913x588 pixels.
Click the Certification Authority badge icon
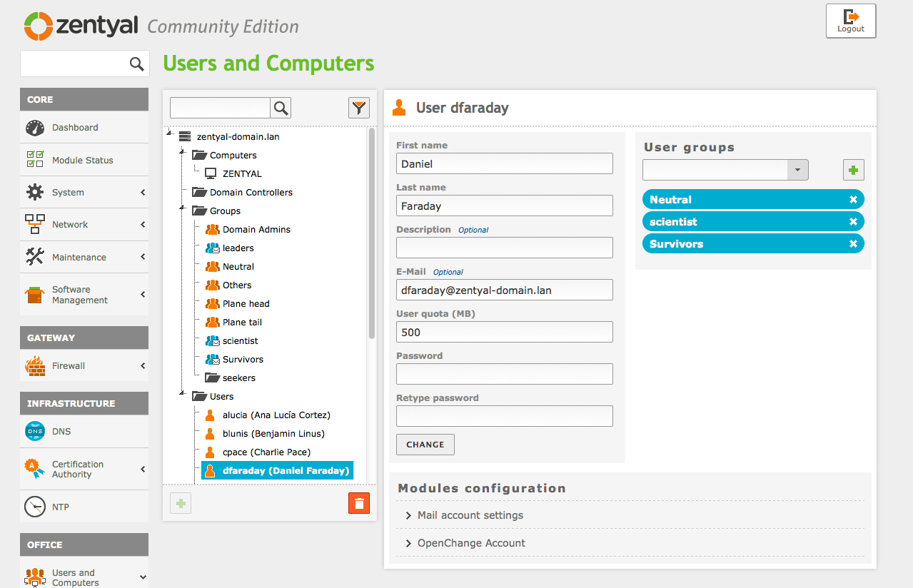coord(35,469)
